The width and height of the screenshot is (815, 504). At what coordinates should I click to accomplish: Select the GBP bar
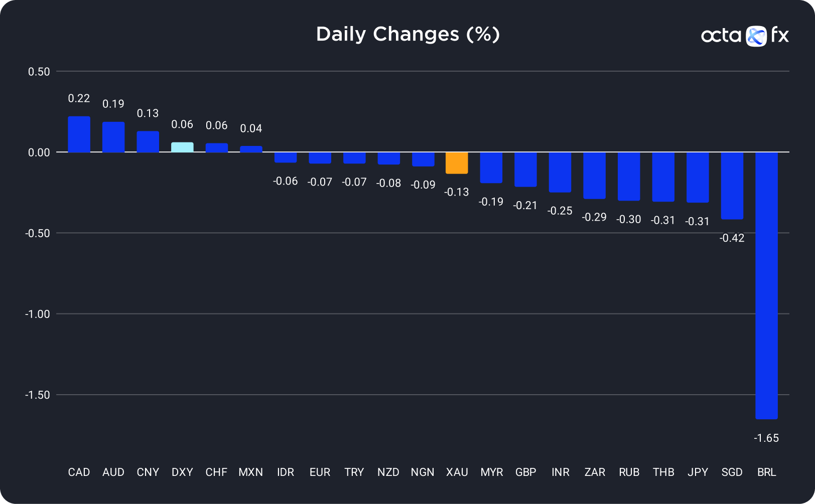click(525, 170)
